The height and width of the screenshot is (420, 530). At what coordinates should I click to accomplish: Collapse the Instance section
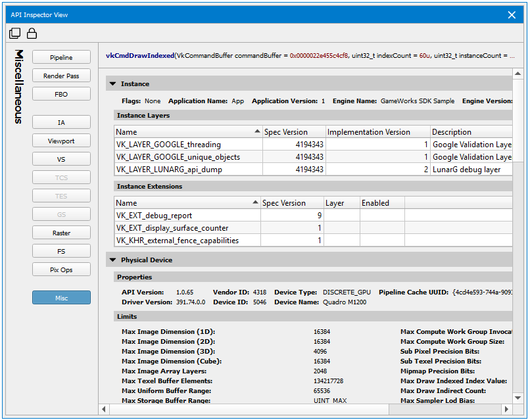113,84
